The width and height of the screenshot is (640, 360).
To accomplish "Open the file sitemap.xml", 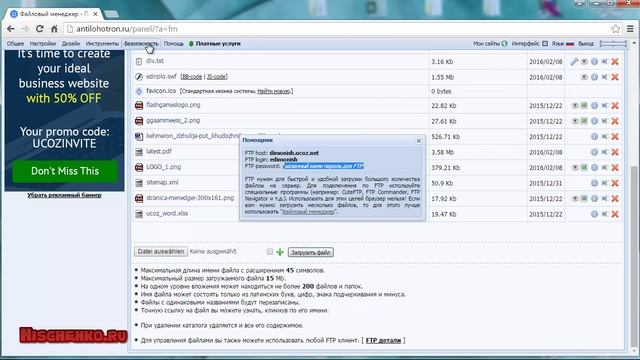I will click(x=162, y=182).
